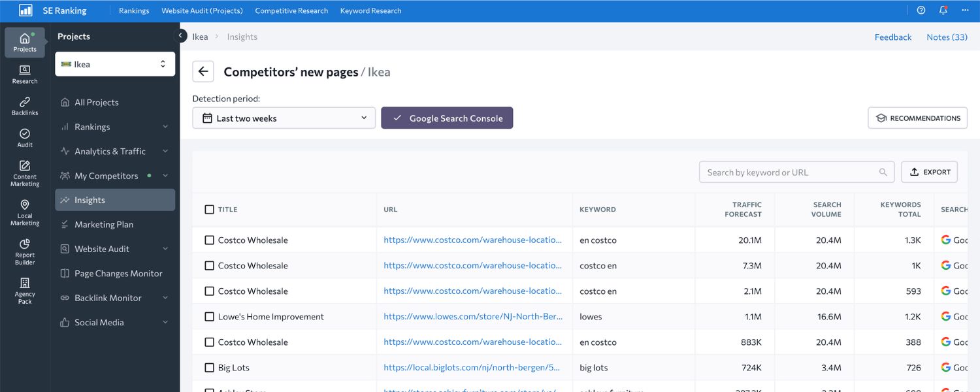Click the Search by keyword or URL field
The height and width of the screenshot is (392, 980).
click(791, 172)
